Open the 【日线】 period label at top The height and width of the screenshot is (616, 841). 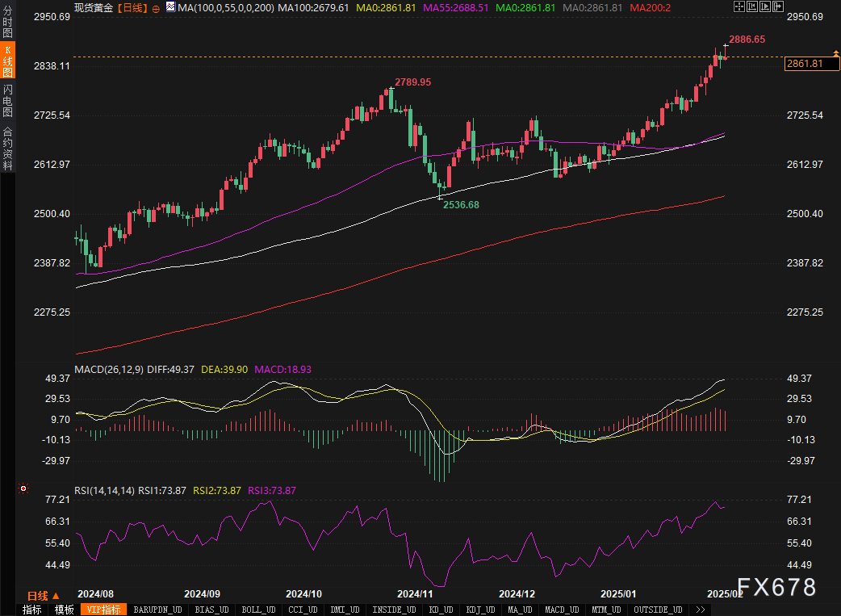coord(131,7)
